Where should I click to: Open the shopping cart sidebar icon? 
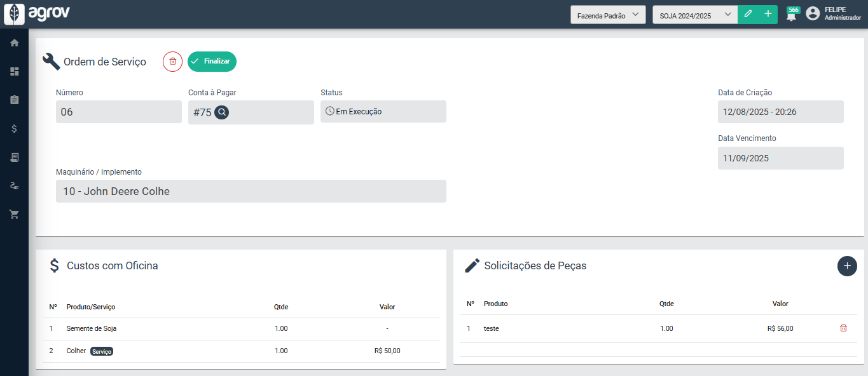pyautogui.click(x=14, y=214)
